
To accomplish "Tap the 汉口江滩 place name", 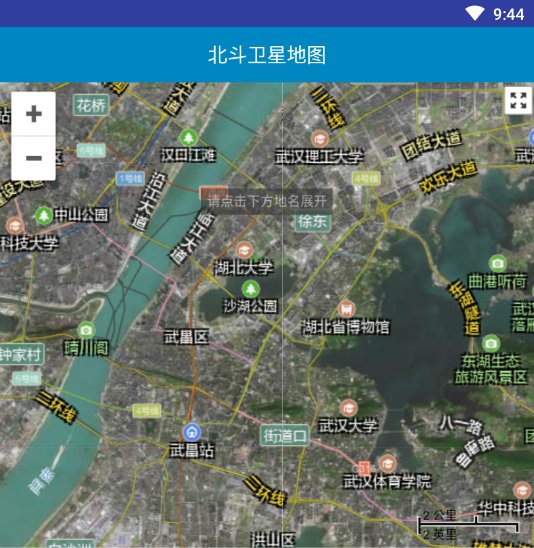I will tap(188, 155).
